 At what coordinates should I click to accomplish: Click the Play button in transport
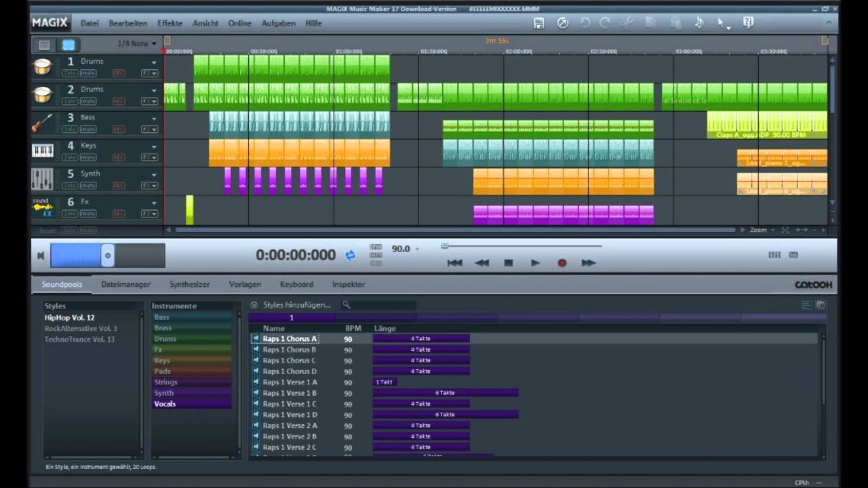tap(535, 263)
